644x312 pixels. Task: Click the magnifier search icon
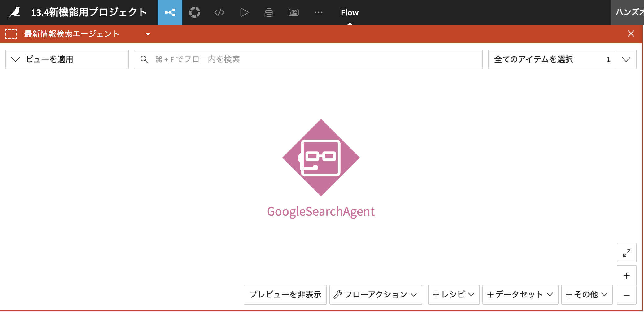pos(144,59)
